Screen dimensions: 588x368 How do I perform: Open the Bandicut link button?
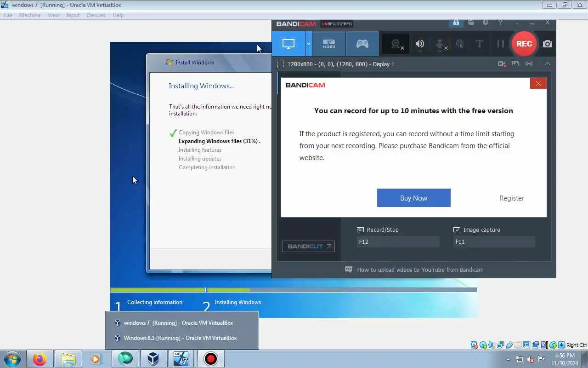click(x=309, y=246)
